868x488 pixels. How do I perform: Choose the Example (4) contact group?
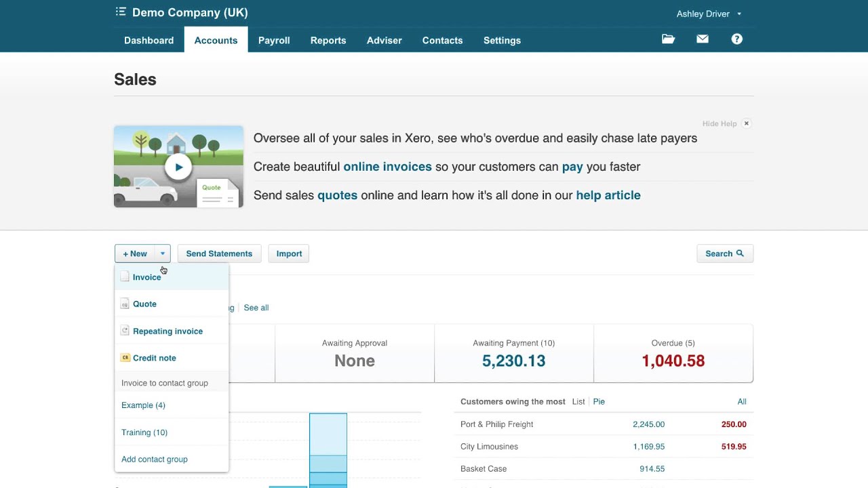pos(172,405)
